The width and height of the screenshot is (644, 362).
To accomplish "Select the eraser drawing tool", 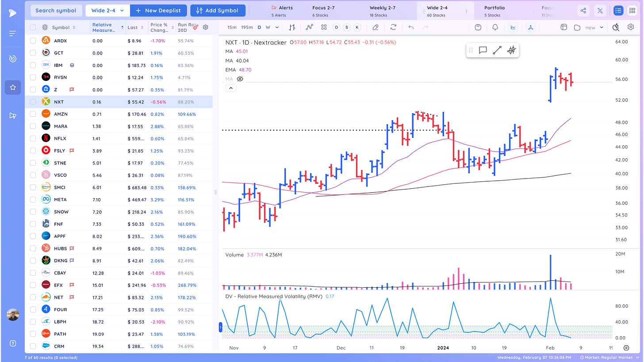I will pyautogui.click(x=376, y=27).
